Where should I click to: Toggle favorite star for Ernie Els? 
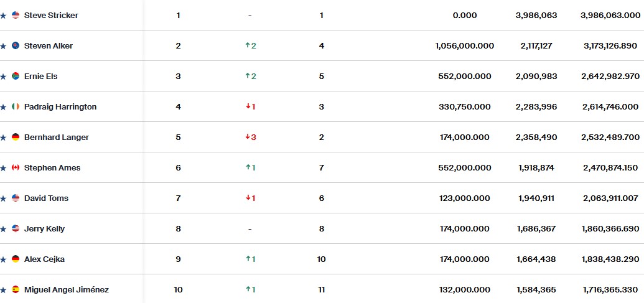(3, 77)
